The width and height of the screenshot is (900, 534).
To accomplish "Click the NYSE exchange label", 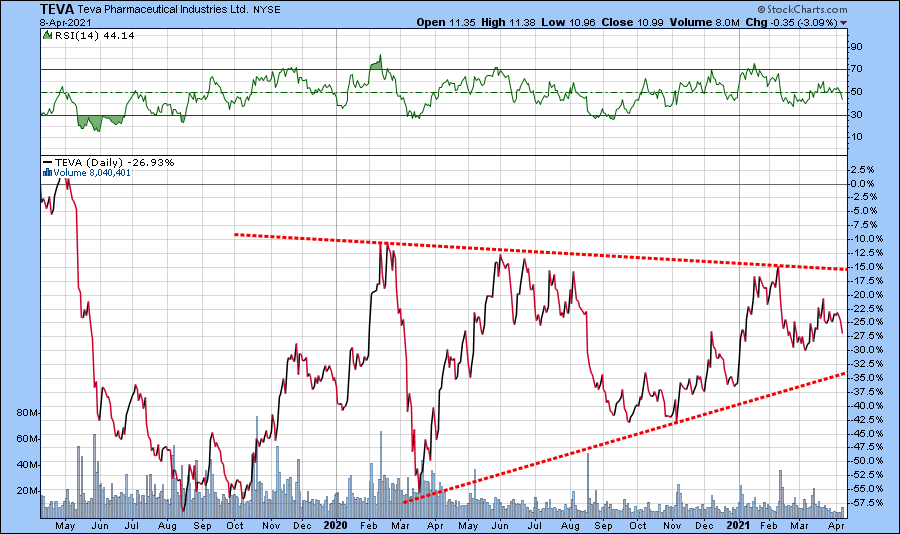I will pos(268,8).
